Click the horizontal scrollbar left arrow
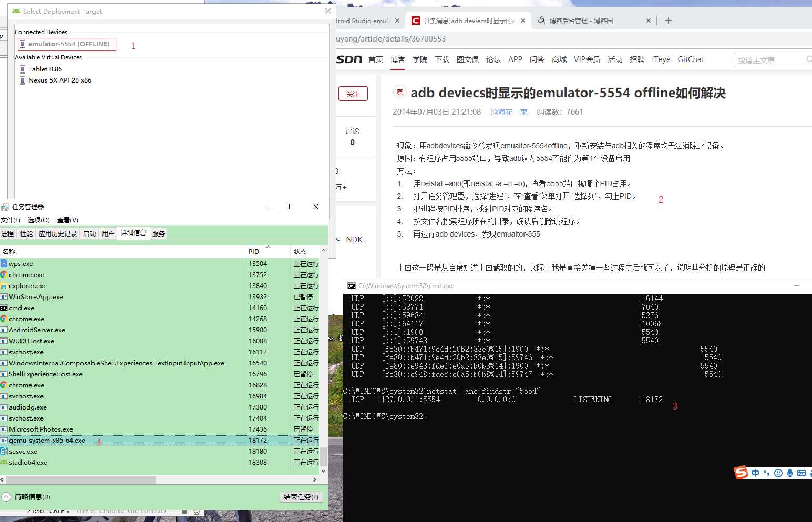Viewport: 812px width, 522px height. (3, 479)
